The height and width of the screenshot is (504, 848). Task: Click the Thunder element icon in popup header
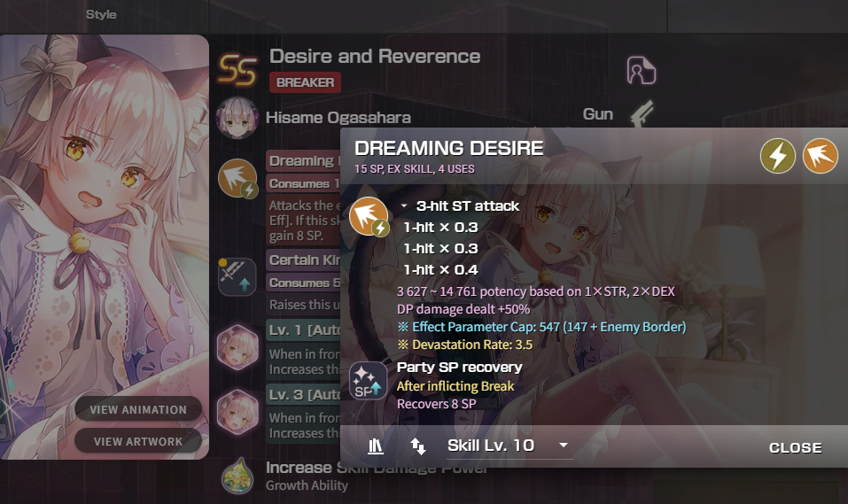click(778, 156)
